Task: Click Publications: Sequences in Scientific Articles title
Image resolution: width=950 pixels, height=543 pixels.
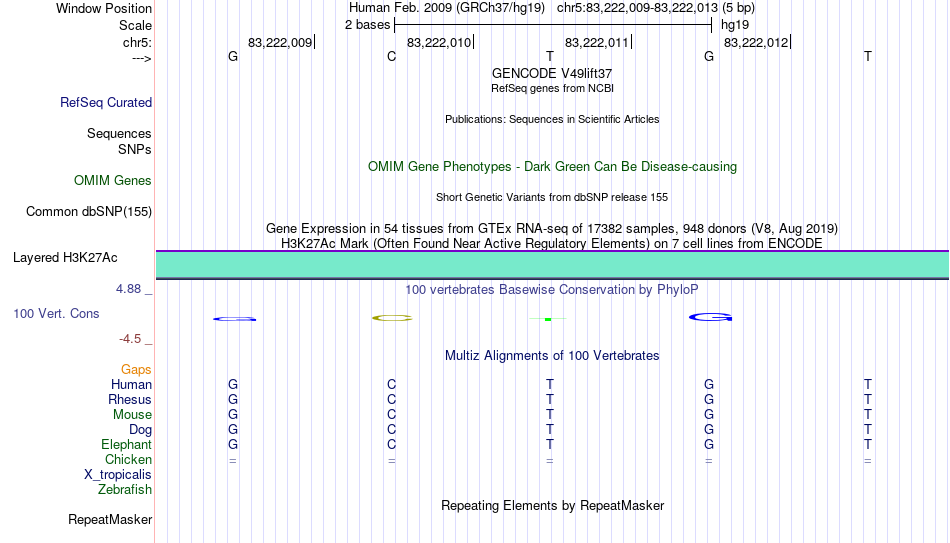Action: pos(552,119)
